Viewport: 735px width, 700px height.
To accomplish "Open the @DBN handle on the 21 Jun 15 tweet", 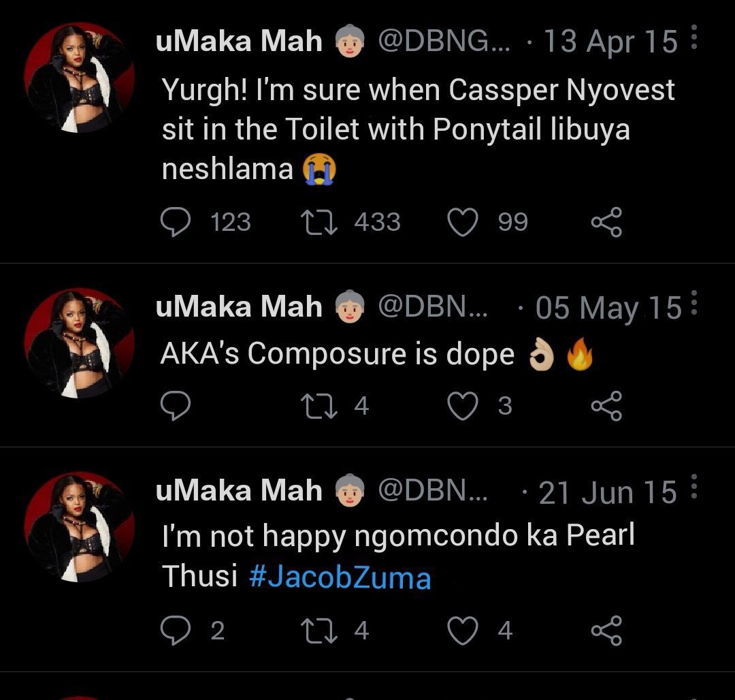I will click(x=432, y=490).
